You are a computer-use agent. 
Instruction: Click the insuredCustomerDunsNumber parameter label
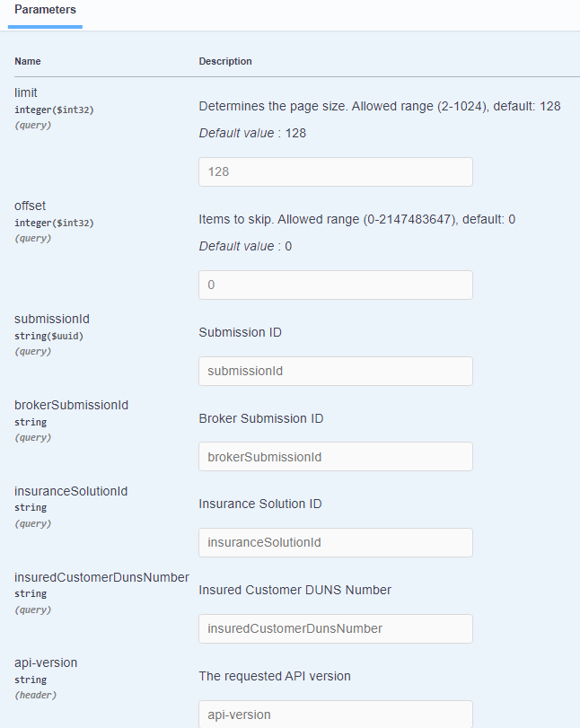click(101, 577)
